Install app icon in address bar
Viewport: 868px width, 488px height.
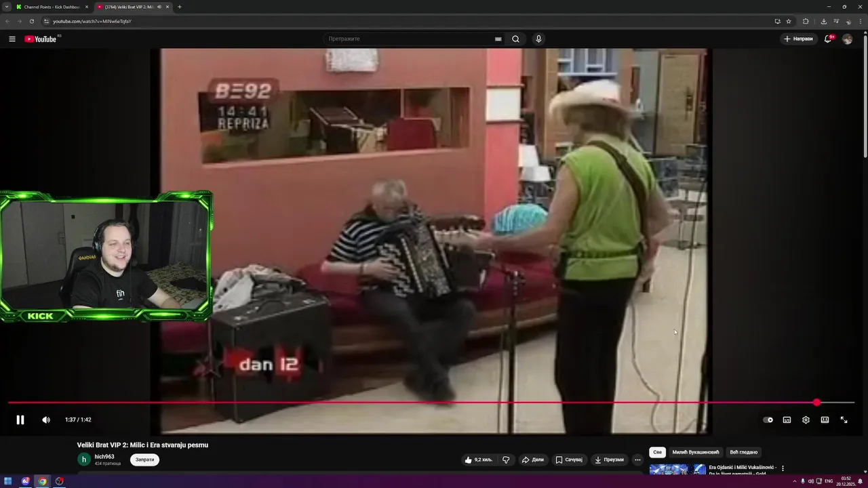777,21
